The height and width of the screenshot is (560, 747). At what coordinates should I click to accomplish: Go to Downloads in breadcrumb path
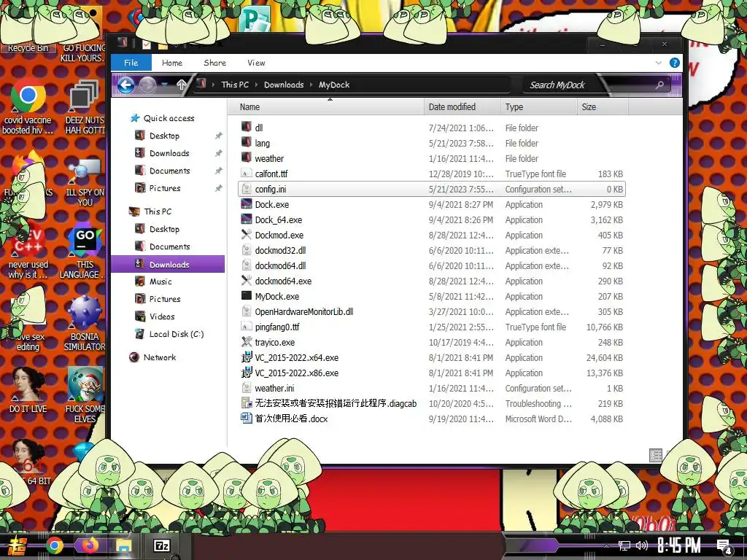284,85
